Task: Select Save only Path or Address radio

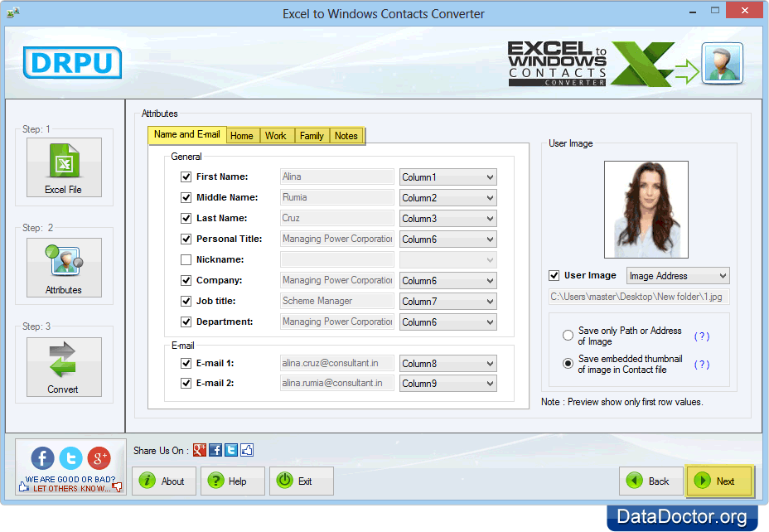Action: click(568, 336)
